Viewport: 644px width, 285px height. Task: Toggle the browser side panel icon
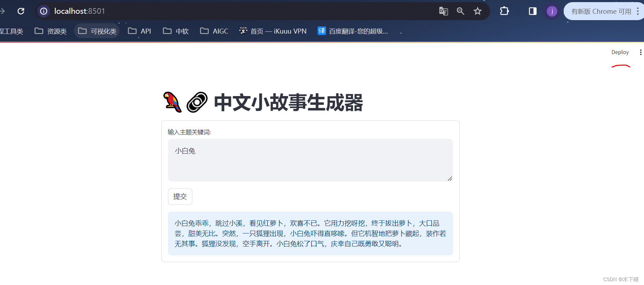533,11
